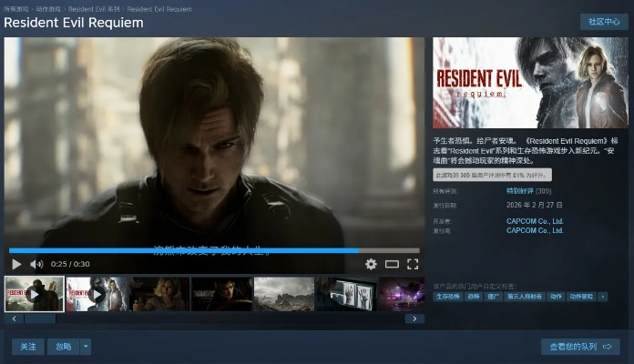This screenshot has width=634, height=364.
Task: Toggle the 关注 follow button
Action: [27, 347]
